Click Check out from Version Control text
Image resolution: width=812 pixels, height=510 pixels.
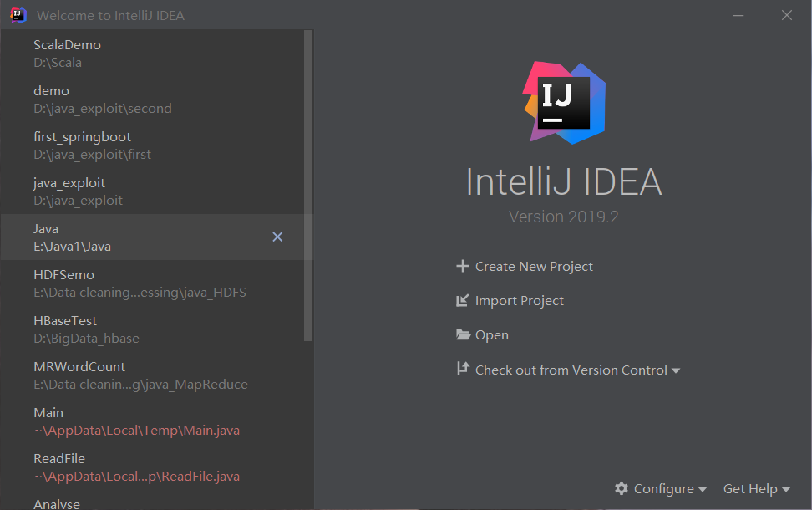[571, 370]
